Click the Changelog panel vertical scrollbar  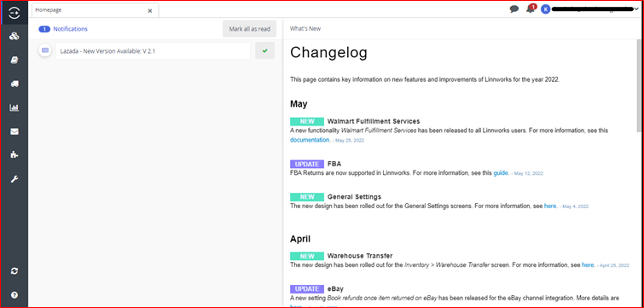[638, 85]
